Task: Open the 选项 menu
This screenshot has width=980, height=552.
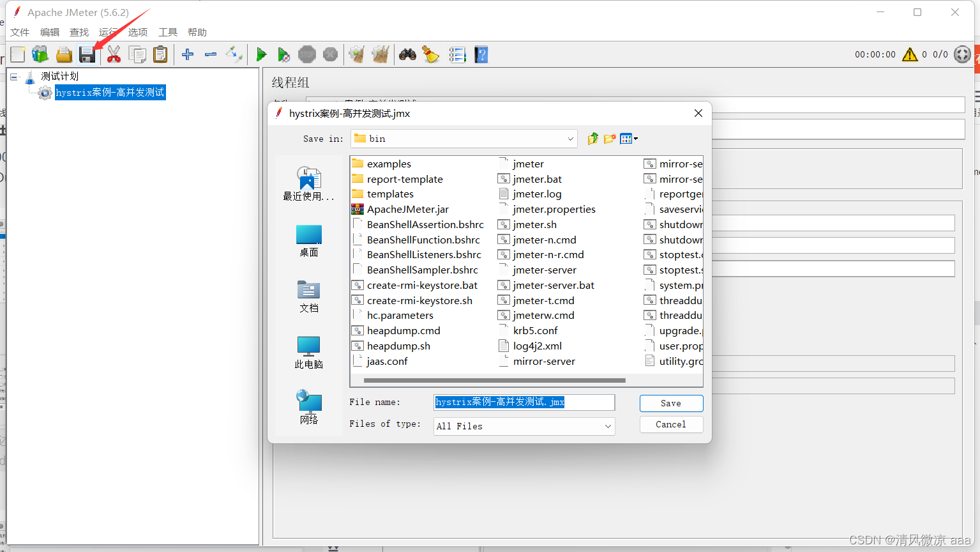Action: [138, 32]
